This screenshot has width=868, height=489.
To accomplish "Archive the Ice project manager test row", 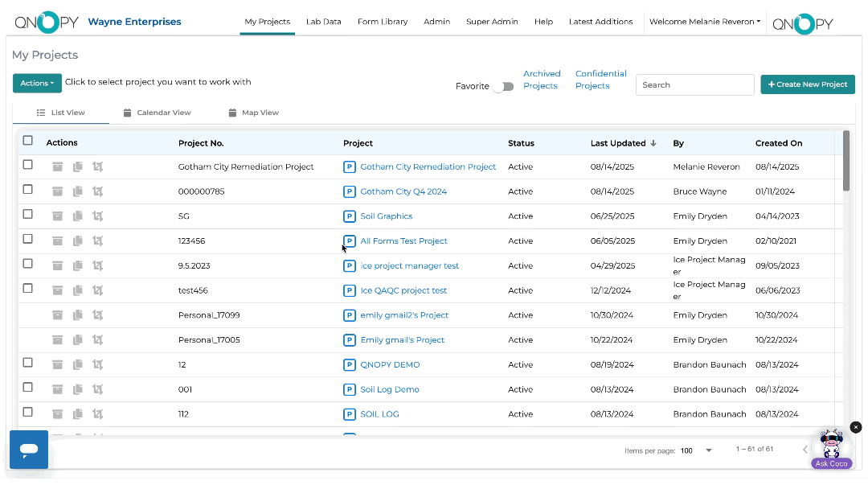I will pyautogui.click(x=58, y=266).
